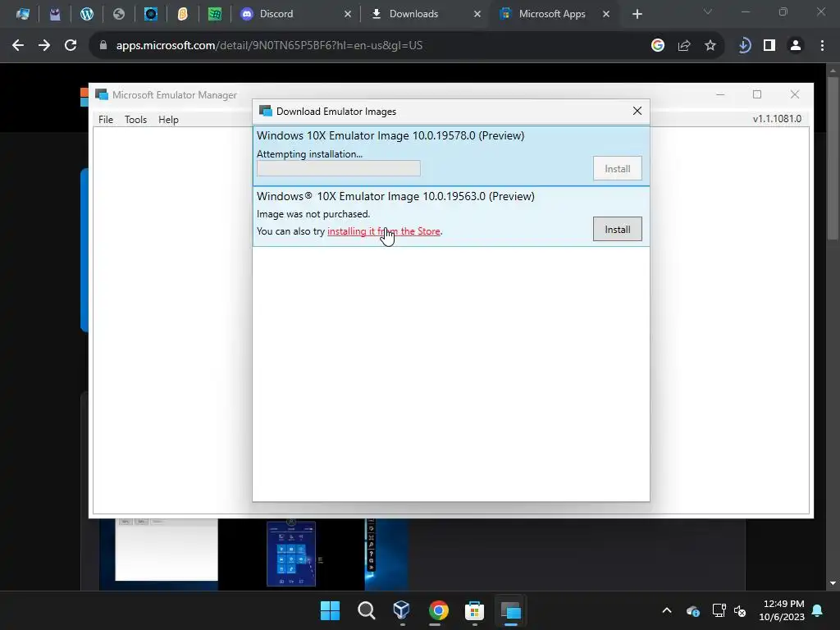Click the 'Image was not purchased.' message
The height and width of the screenshot is (630, 840).
313,214
